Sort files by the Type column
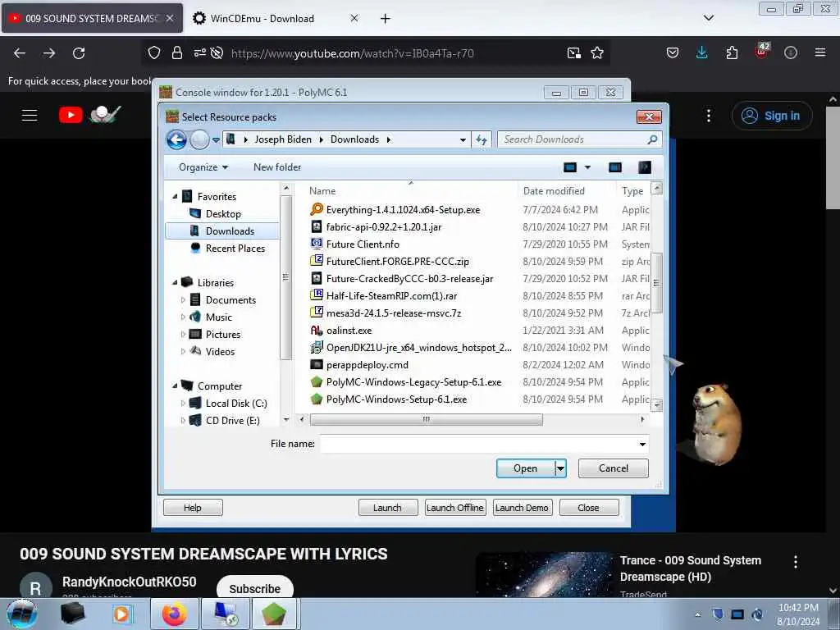 [632, 191]
